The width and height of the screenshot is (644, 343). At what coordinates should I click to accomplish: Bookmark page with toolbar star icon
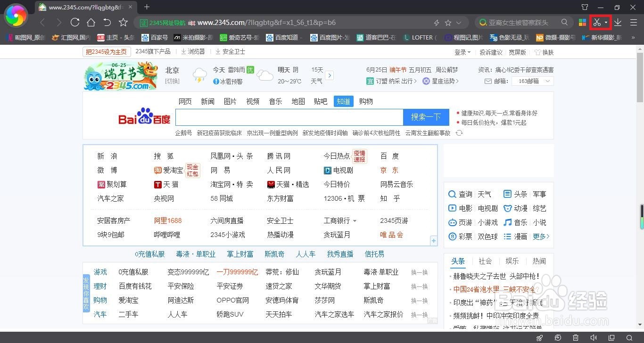pyautogui.click(x=123, y=23)
